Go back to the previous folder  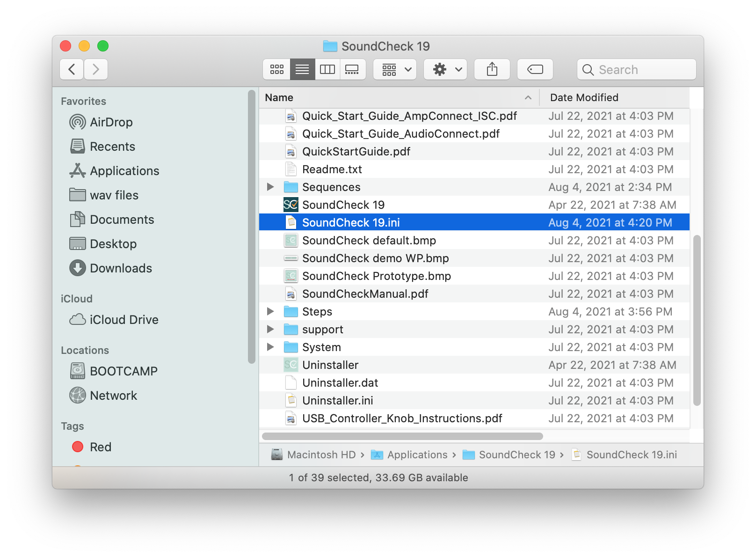point(72,69)
